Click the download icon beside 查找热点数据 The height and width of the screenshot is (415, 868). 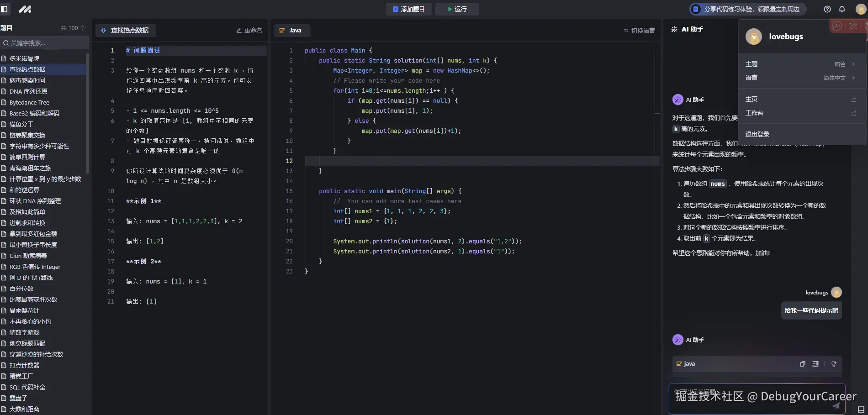(x=104, y=30)
